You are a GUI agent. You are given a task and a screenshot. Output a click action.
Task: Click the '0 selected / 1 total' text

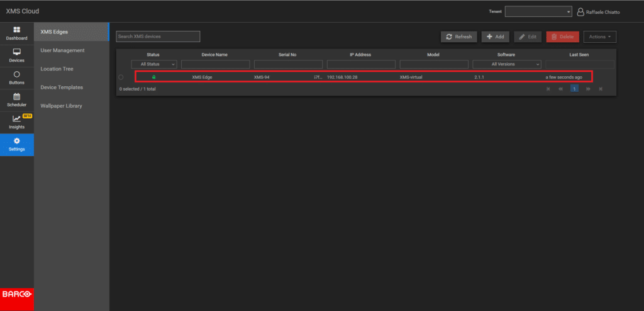click(x=138, y=89)
